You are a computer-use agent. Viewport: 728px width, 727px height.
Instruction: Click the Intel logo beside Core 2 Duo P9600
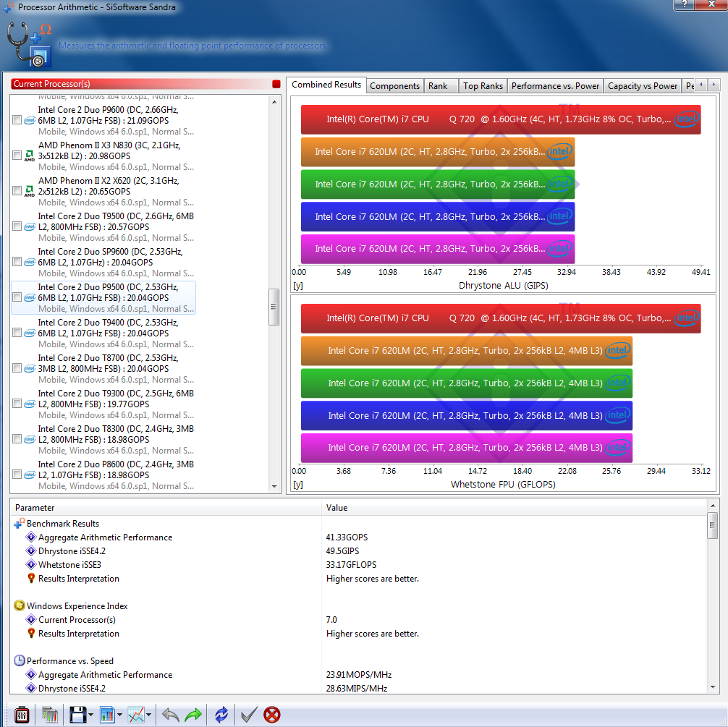(29, 120)
